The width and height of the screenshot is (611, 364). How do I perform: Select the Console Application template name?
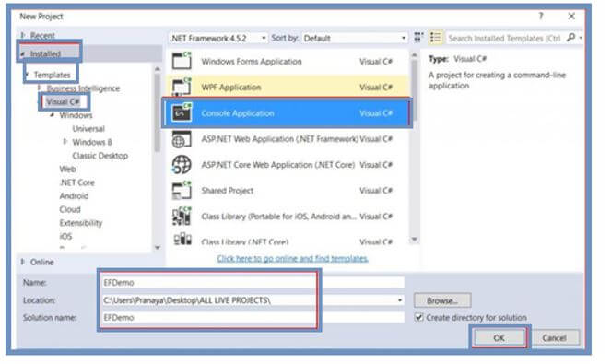point(238,113)
